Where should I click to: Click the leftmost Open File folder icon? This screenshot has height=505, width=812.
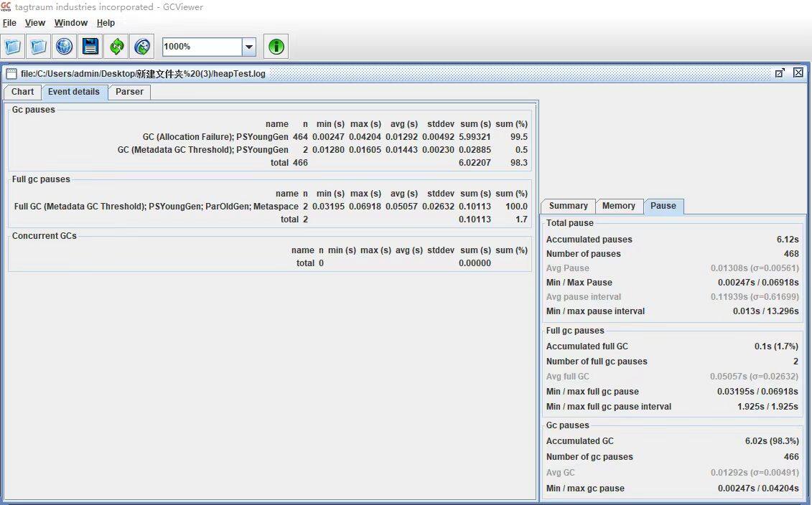click(x=12, y=47)
